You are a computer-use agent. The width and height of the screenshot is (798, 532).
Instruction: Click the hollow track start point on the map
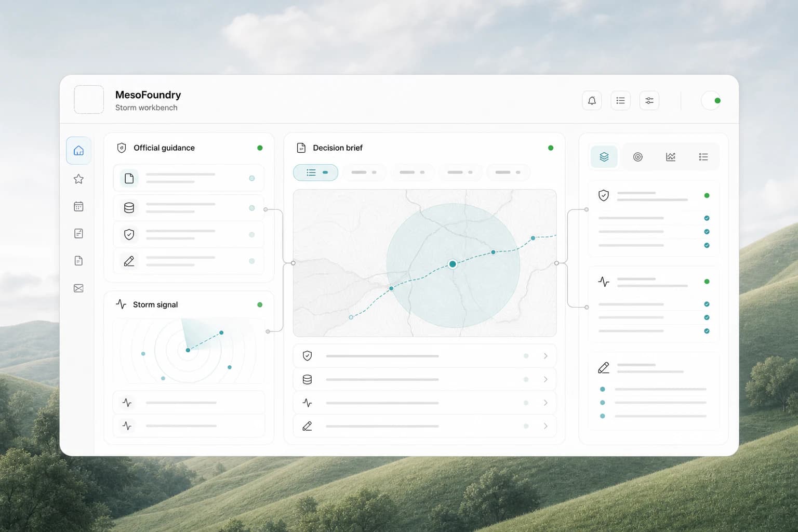(351, 317)
